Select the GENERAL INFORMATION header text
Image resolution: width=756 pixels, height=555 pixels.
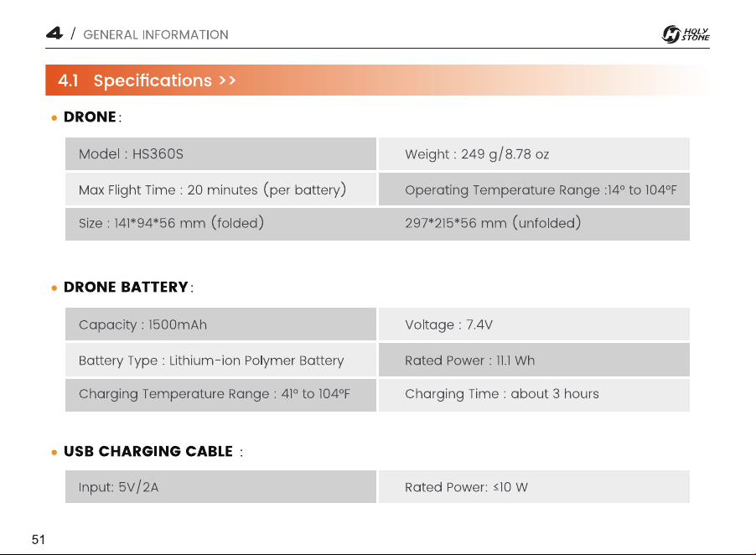[x=156, y=34]
